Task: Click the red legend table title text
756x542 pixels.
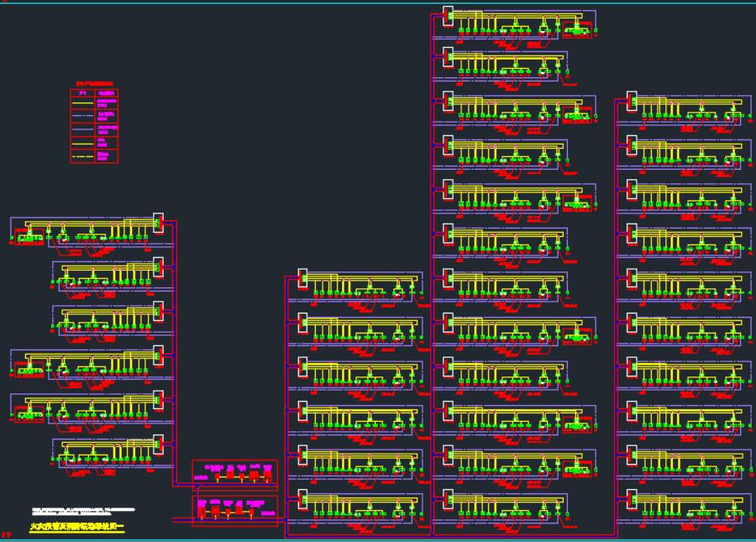Action: point(94,84)
